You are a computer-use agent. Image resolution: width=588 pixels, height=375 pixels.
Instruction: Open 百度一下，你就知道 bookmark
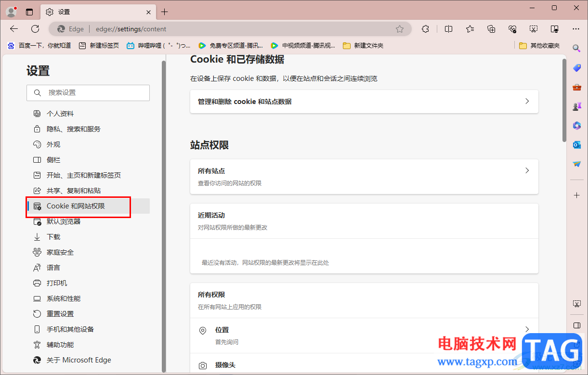(39, 46)
